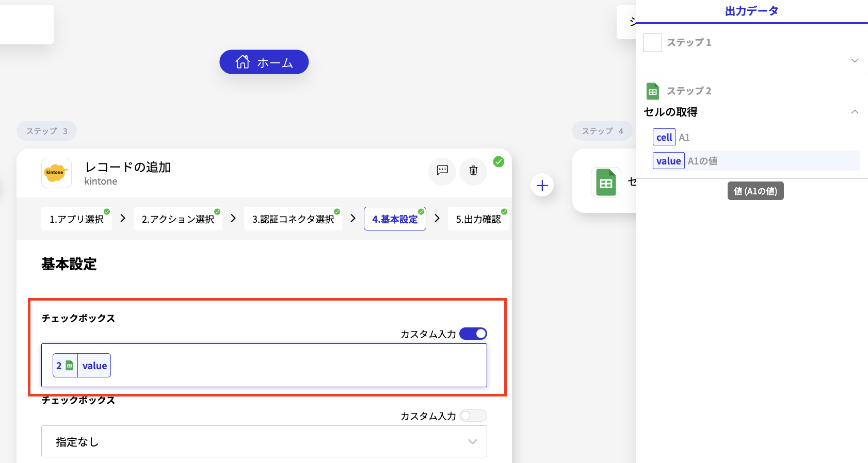Click the green status checkmark on card
The image size is (868, 463).
(499, 162)
